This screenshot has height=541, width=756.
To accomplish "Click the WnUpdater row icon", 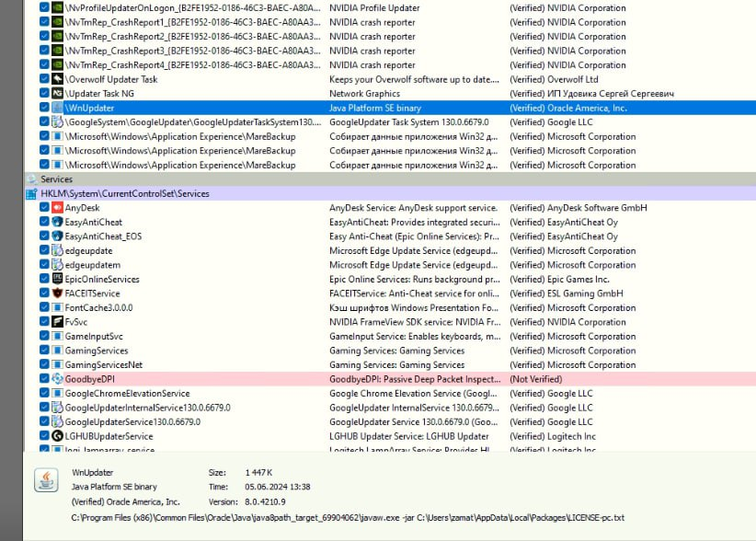I will click(57, 108).
